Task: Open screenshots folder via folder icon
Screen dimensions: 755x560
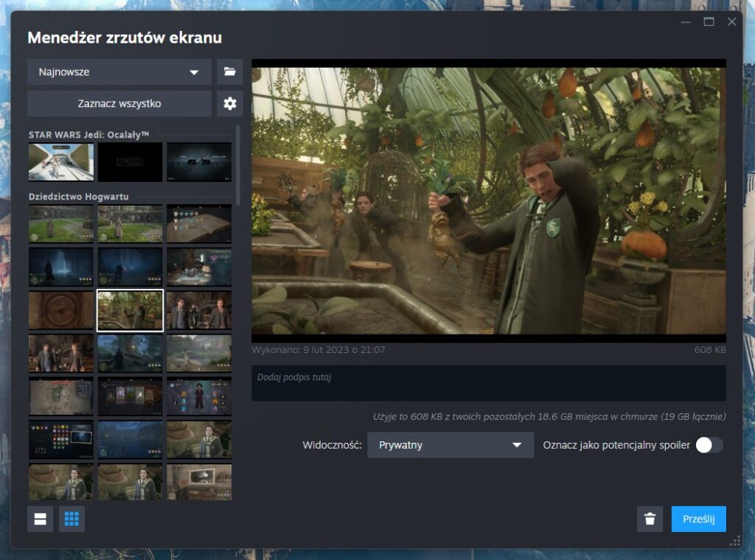Action: (x=230, y=71)
